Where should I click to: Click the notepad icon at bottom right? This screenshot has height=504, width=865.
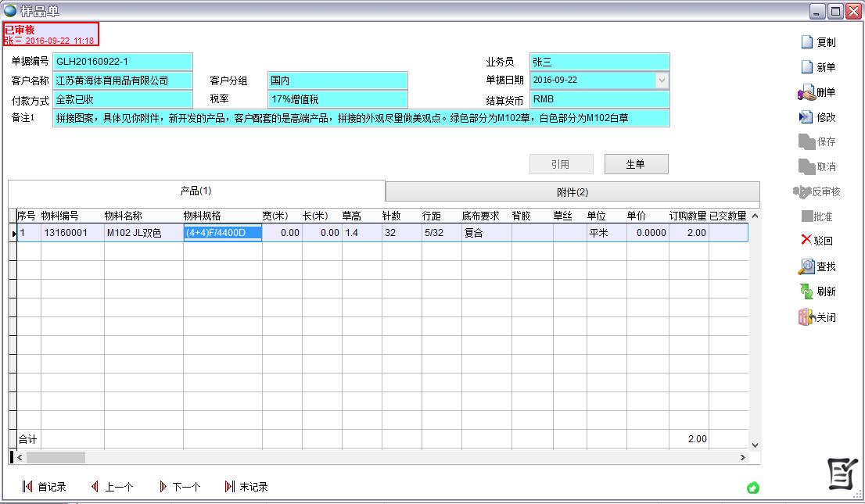click(842, 474)
